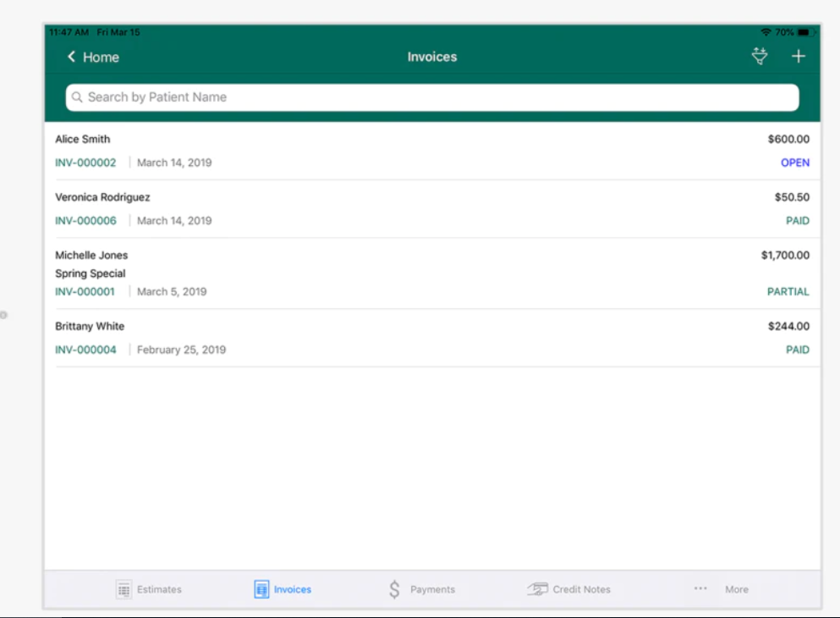Open Michelle Jones's invoice

click(432, 273)
